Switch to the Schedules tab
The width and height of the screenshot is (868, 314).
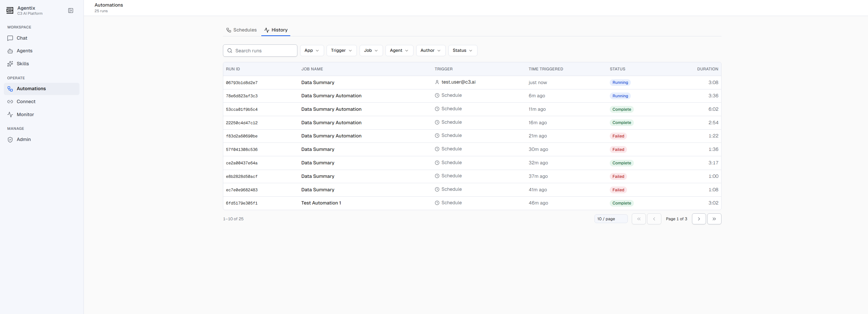tap(242, 30)
